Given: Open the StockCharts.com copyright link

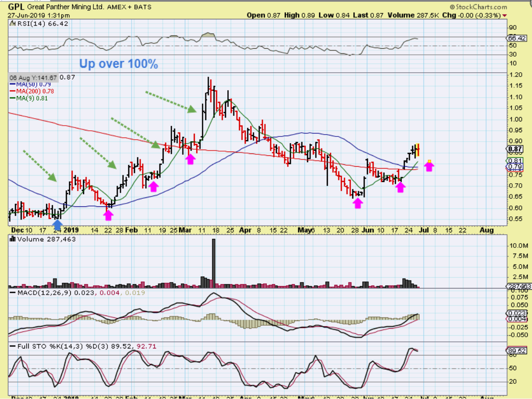Looking at the screenshot, I should pos(478,7).
